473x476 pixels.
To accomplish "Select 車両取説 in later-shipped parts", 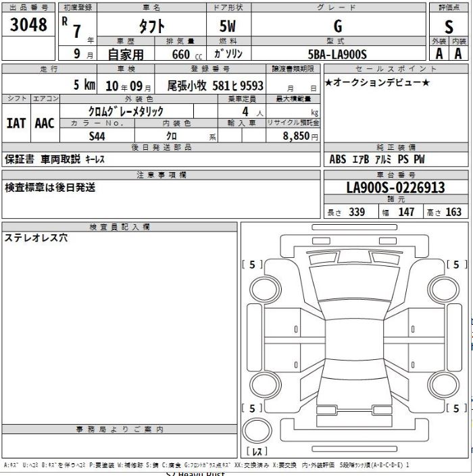I will pos(60,159).
